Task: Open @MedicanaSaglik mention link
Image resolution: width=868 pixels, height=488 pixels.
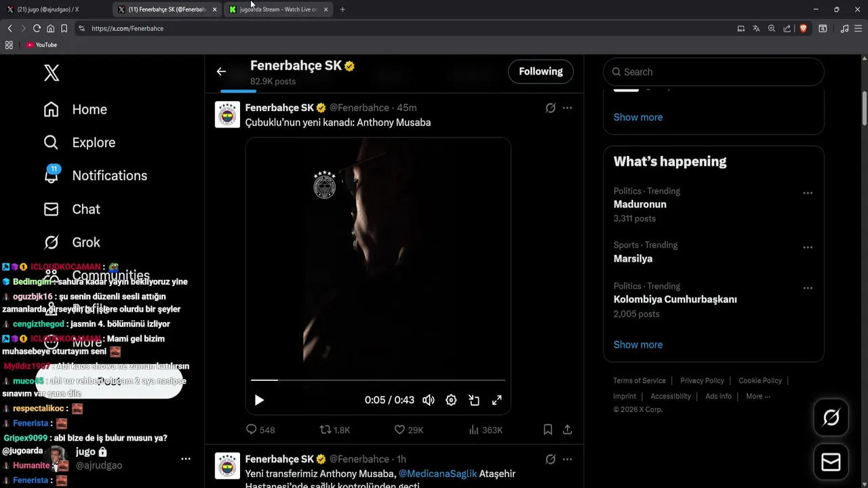Action: 437,474
